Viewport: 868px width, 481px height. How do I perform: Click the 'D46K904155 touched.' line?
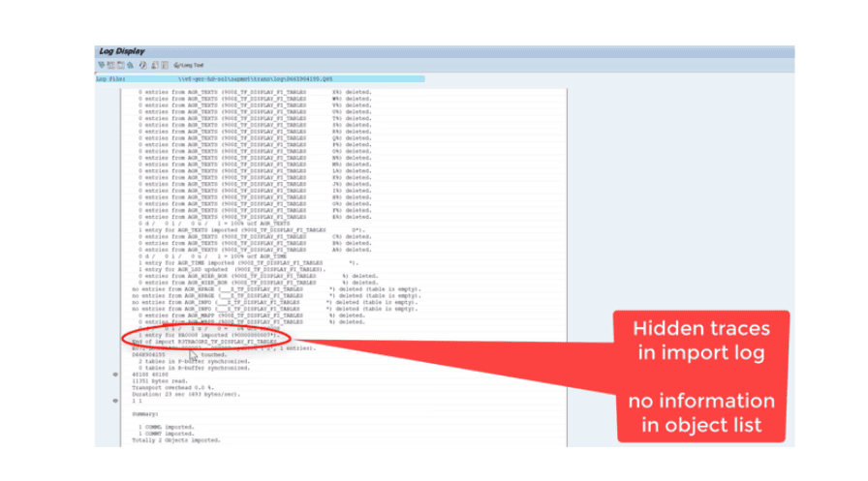coord(179,355)
